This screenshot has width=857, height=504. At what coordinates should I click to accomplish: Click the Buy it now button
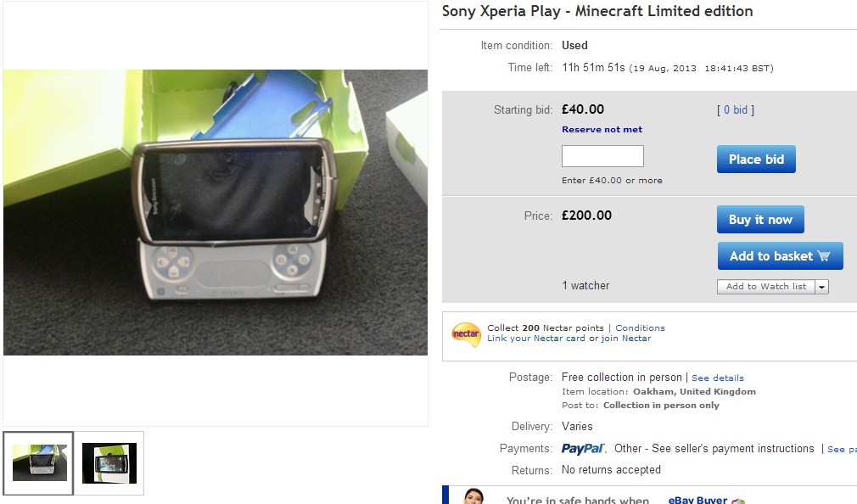tap(760, 220)
